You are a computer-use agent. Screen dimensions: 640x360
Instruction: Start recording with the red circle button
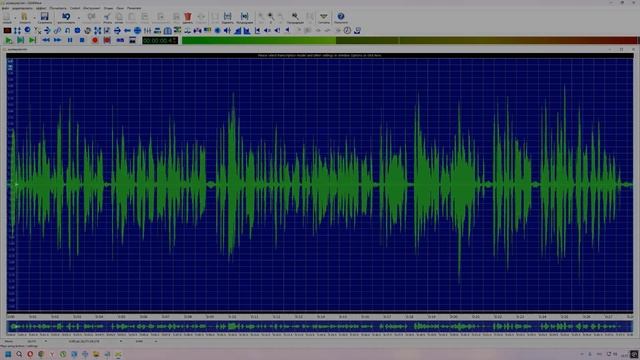[95, 40]
